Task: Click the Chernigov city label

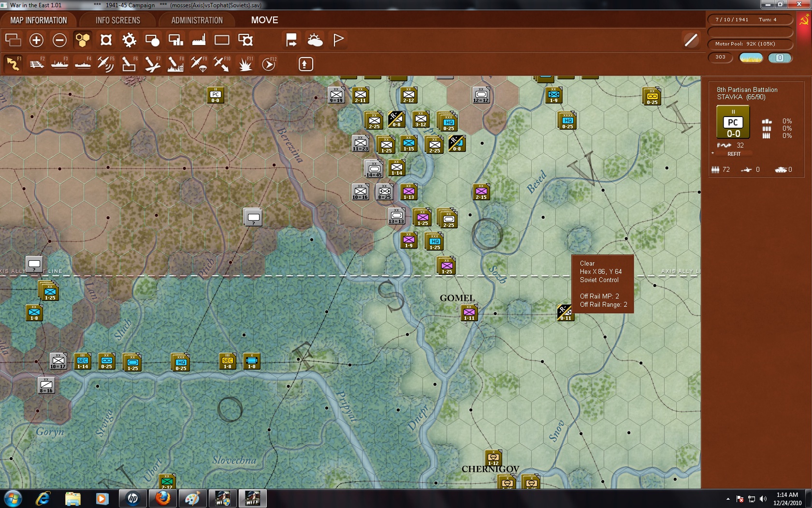Action: (x=490, y=469)
